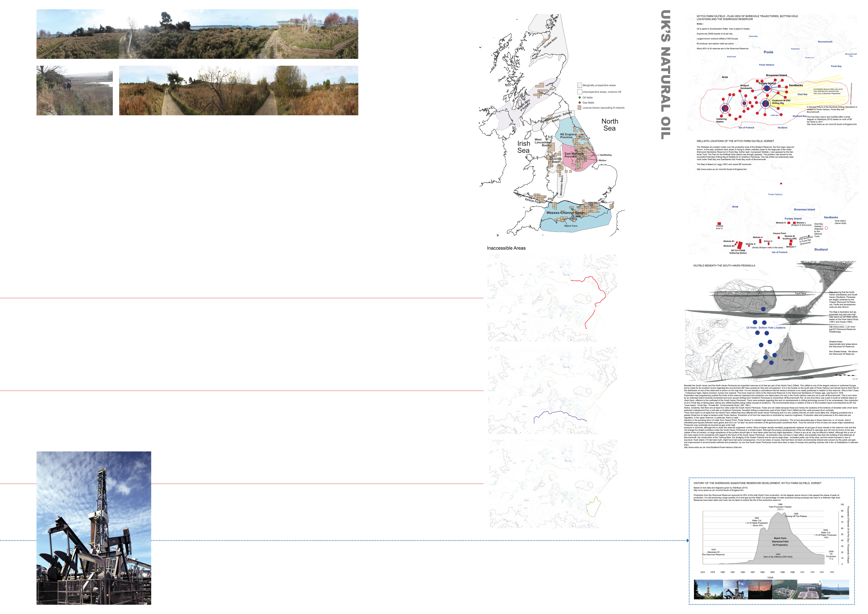
Task: Click the blue arrowhead pointing at chart
Action: click(688, 541)
